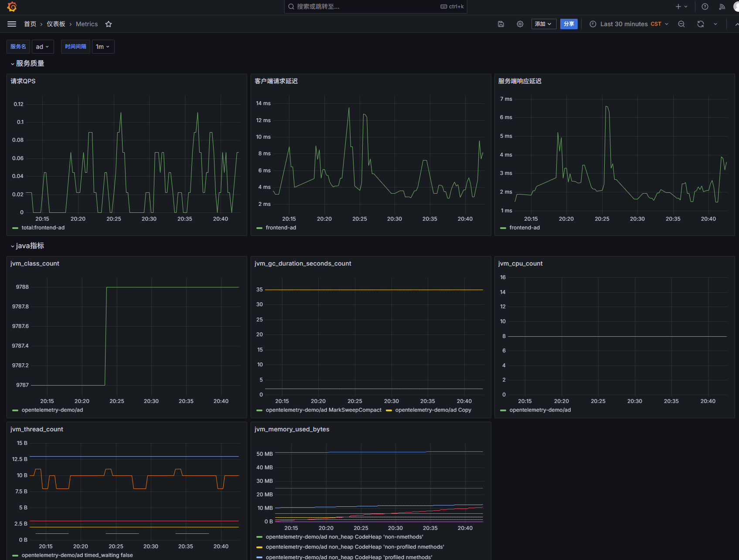This screenshot has height=560, width=739.
Task: Focus the 搜索或跳转至 search box
Action: [x=375, y=7]
